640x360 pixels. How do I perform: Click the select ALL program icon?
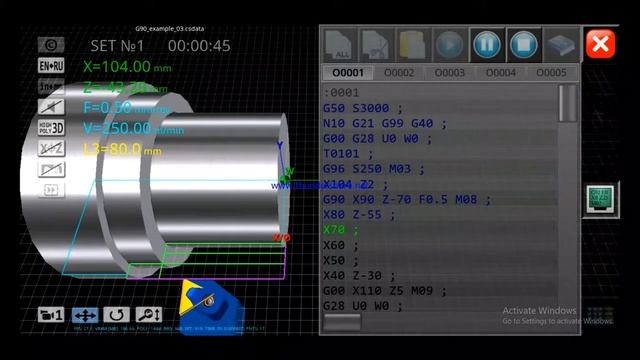[339, 45]
